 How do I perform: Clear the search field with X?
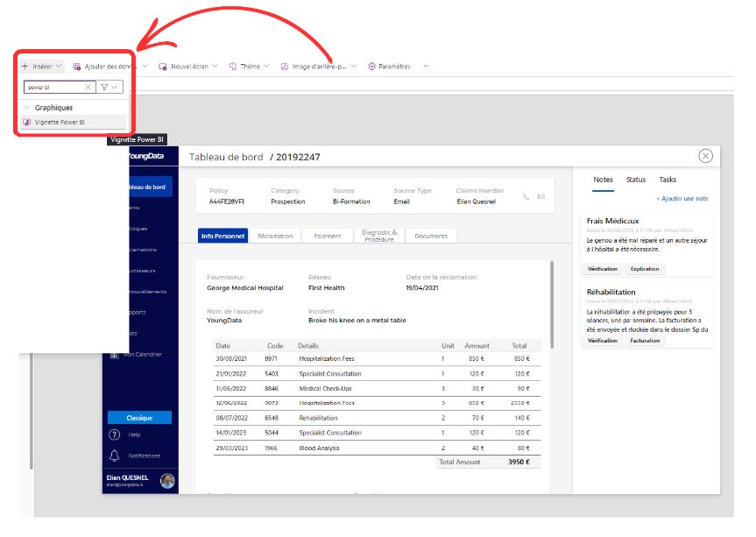(88, 88)
